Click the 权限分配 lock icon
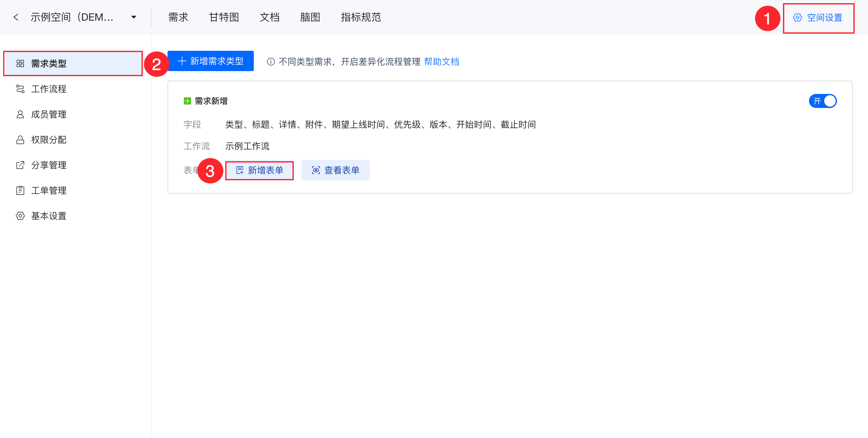This screenshot has height=438, width=868. (x=20, y=140)
